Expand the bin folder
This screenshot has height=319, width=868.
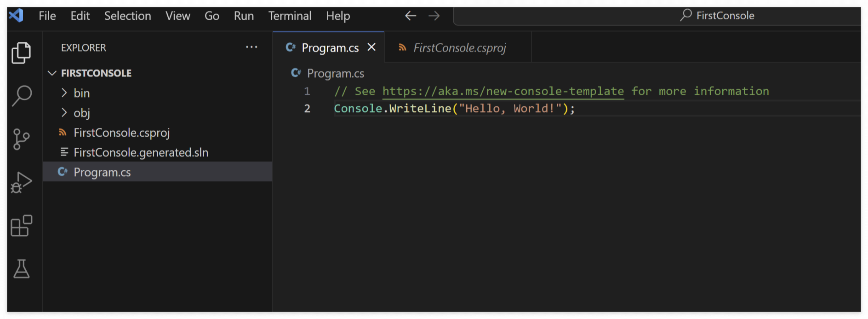pos(64,93)
